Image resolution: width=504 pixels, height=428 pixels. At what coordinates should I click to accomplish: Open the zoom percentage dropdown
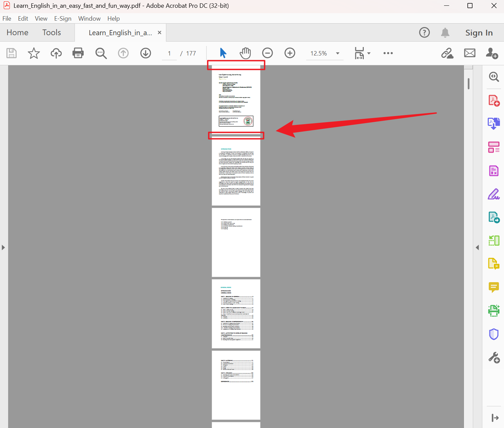337,53
